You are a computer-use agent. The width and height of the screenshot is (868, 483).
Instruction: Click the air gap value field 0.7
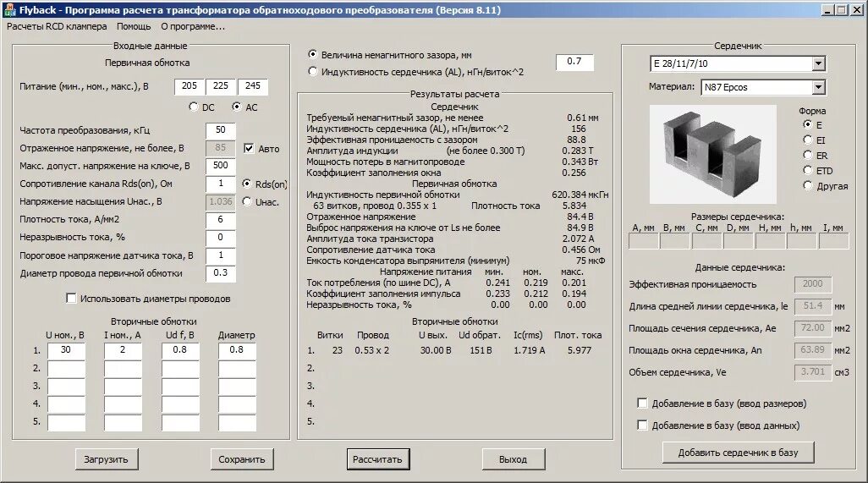[574, 62]
